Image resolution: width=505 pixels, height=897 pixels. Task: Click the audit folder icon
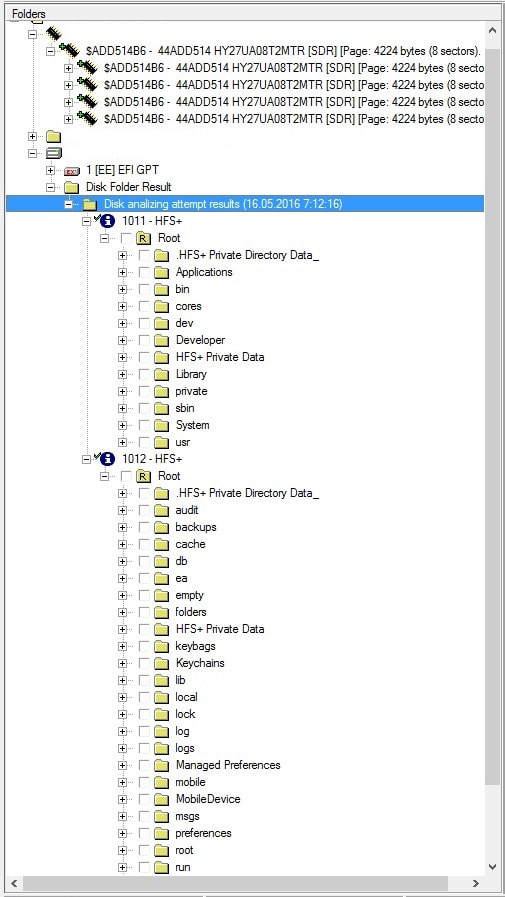click(x=162, y=510)
